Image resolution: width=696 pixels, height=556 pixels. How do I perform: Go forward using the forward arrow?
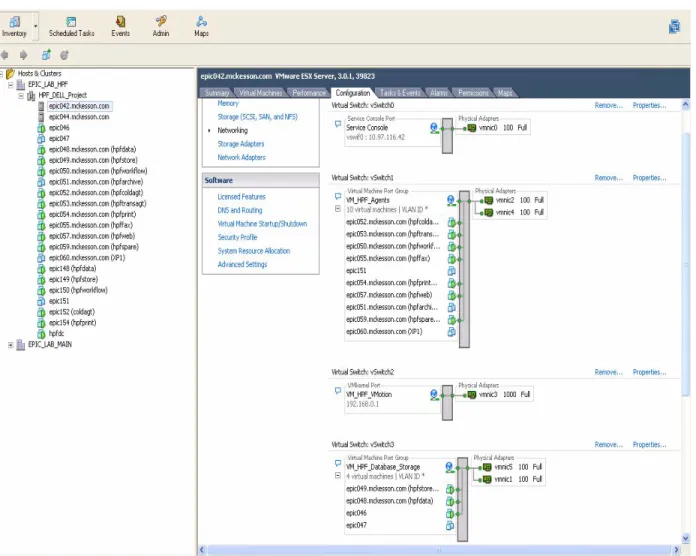point(24,55)
